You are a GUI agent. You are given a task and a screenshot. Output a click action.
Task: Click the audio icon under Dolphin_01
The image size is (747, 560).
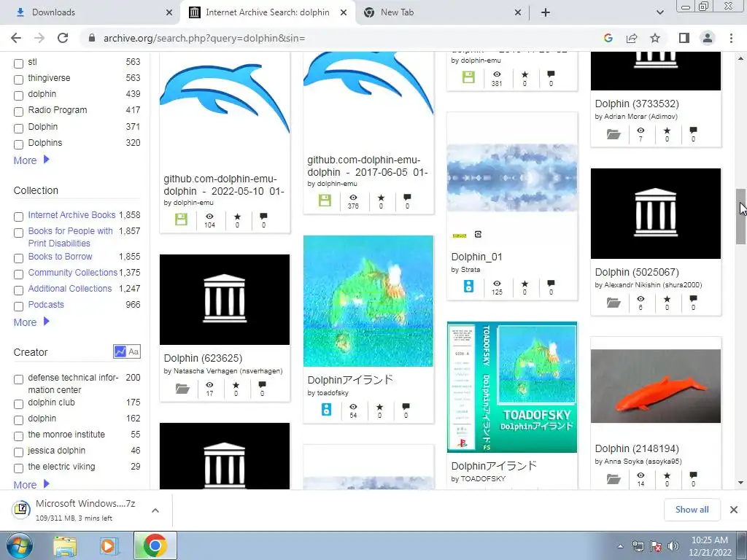pos(469,286)
